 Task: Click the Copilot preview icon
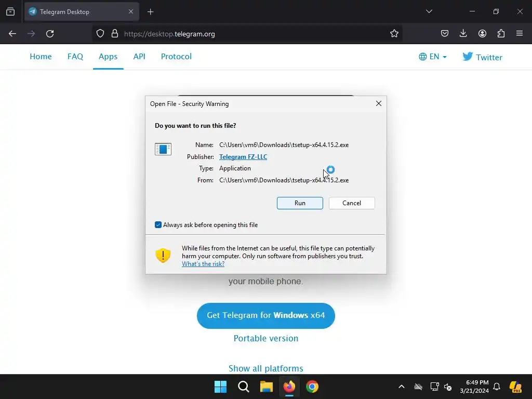[516, 387]
